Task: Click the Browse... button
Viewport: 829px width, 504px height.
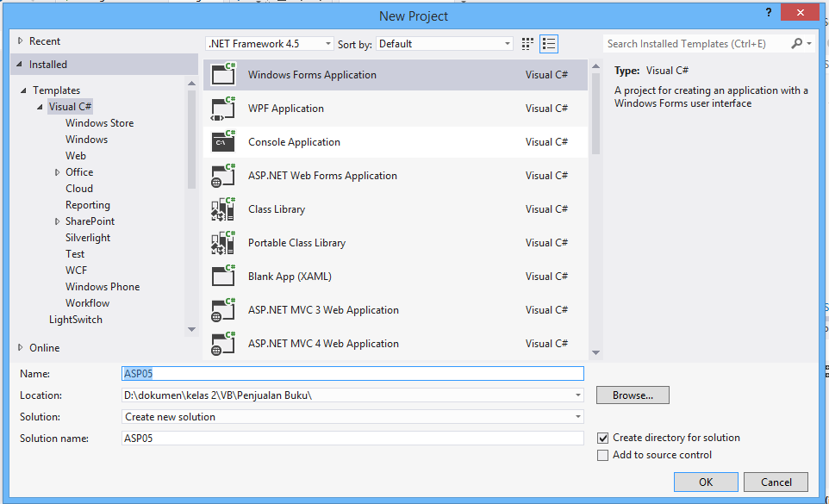Action: 633,395
